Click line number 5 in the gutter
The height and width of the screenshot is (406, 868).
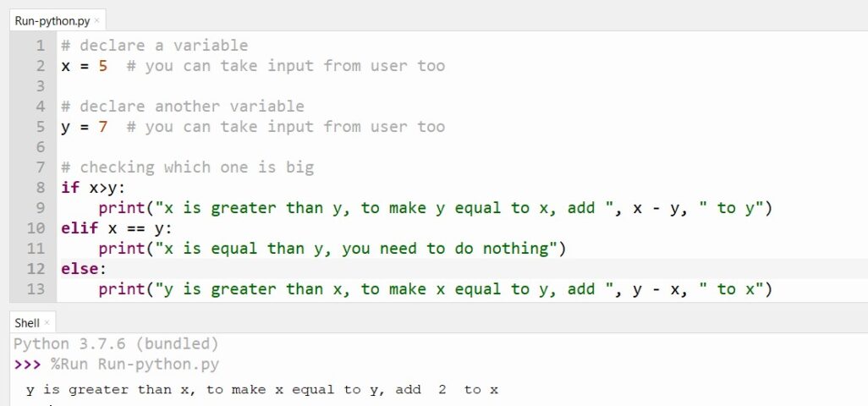pos(40,127)
